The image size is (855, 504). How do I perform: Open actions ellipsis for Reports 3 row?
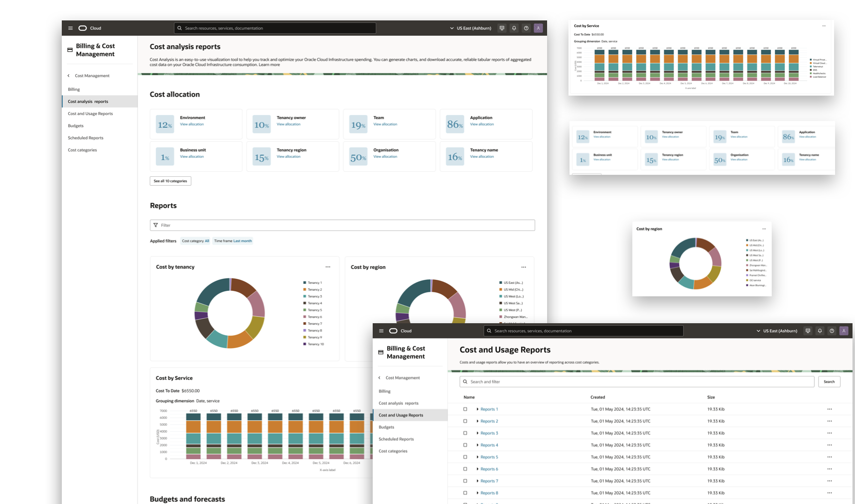click(830, 433)
